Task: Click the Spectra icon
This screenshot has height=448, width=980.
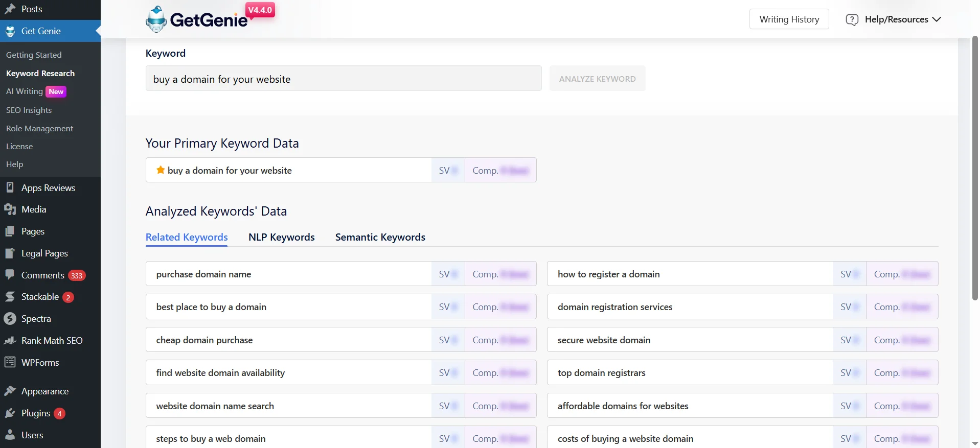Action: point(10,319)
